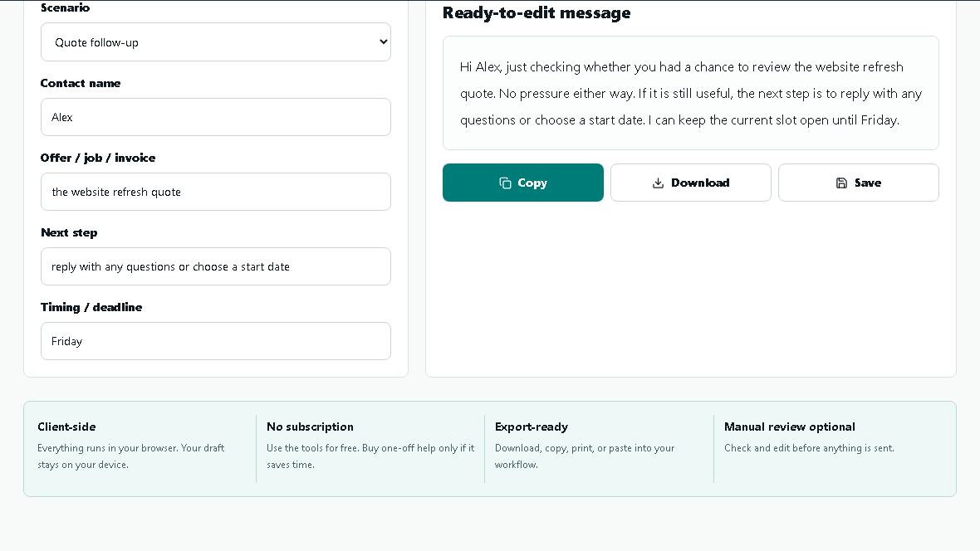Click the Manual review optional heading
Image resolution: width=980 pixels, height=551 pixels.
click(789, 427)
